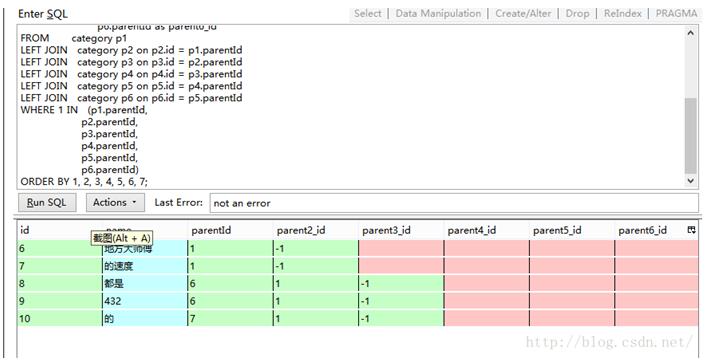708x363 pixels.
Task: Click the 'ORDER BY 1, 2, 3, 4, 5, 6, 7;' line
Action: (x=84, y=182)
